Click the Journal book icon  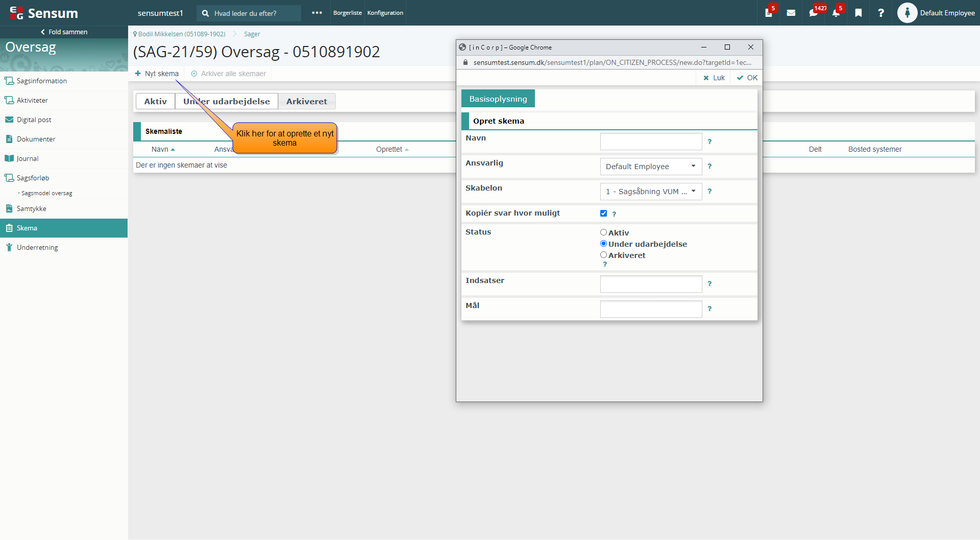pyautogui.click(x=9, y=158)
